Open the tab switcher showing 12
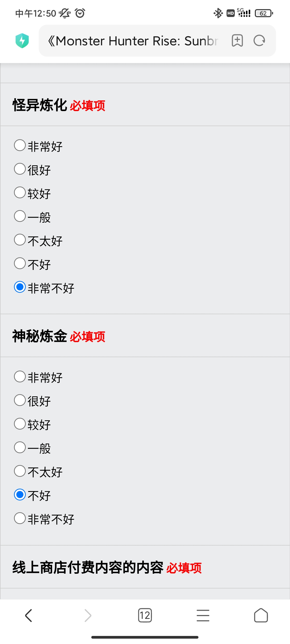Viewport: 290px width, 644px height. pyautogui.click(x=145, y=615)
